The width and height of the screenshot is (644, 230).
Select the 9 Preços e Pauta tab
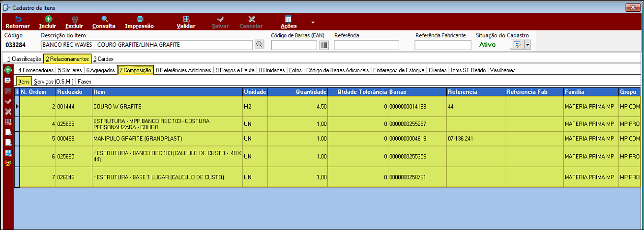coord(235,70)
